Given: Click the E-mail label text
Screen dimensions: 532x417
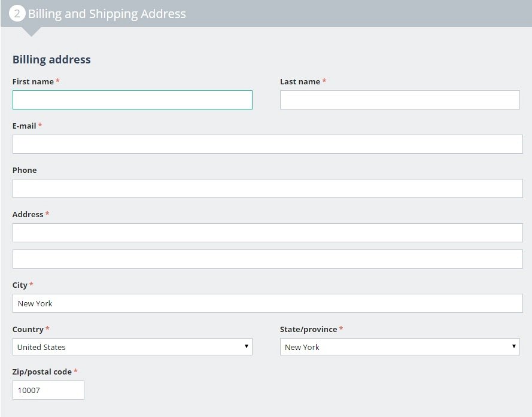Looking at the screenshot, I should pos(24,126).
